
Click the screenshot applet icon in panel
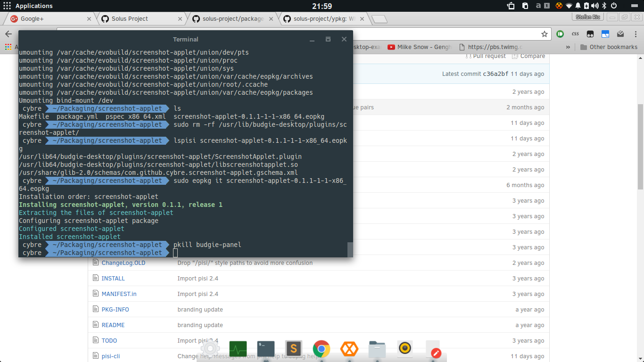(511, 6)
